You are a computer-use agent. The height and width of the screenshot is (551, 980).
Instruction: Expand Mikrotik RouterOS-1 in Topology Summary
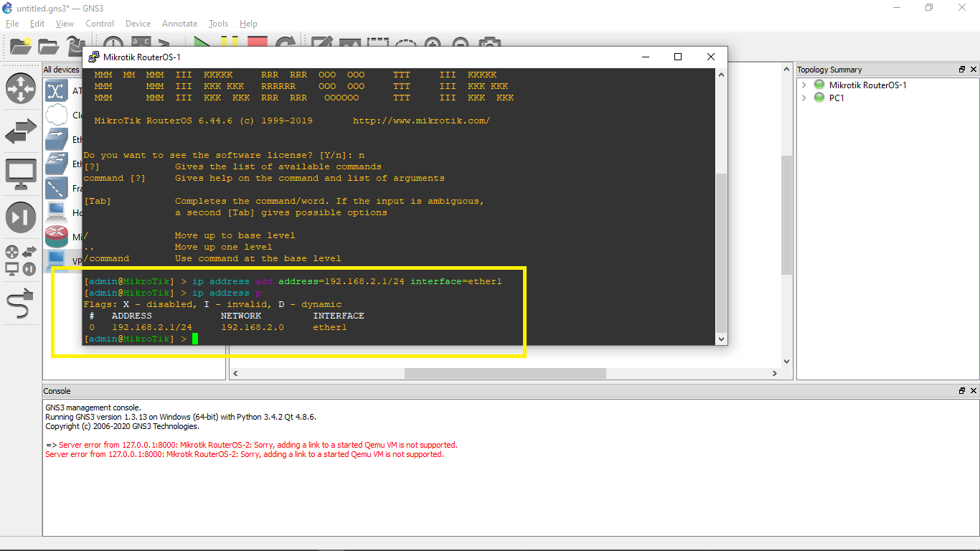tap(804, 85)
